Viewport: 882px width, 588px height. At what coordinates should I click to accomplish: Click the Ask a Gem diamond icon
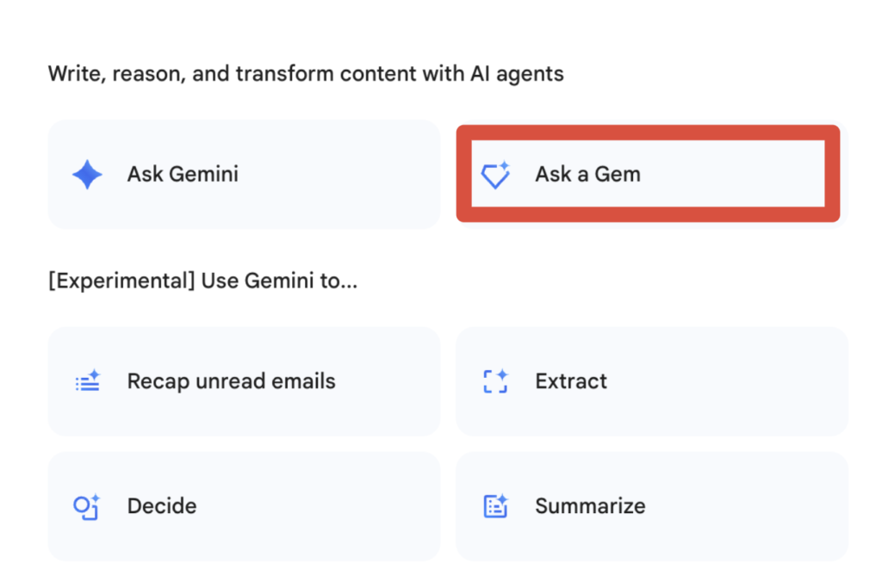[495, 176]
